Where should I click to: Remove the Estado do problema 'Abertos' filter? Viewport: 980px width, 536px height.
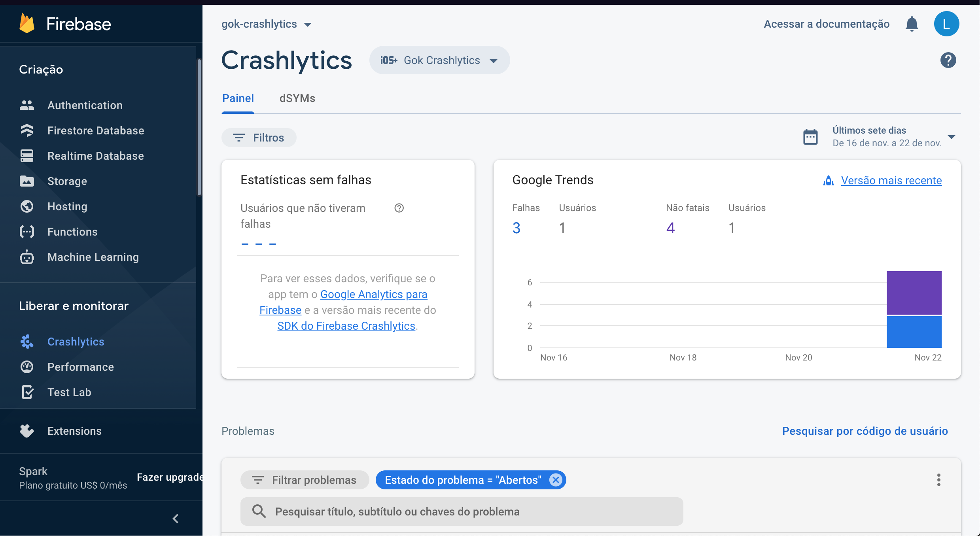[555, 480]
